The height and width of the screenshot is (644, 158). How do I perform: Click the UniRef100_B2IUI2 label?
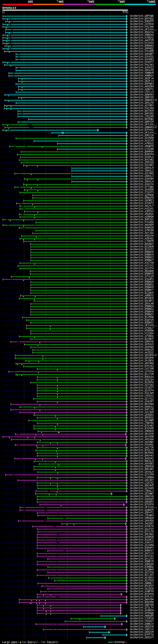click(x=142, y=249)
